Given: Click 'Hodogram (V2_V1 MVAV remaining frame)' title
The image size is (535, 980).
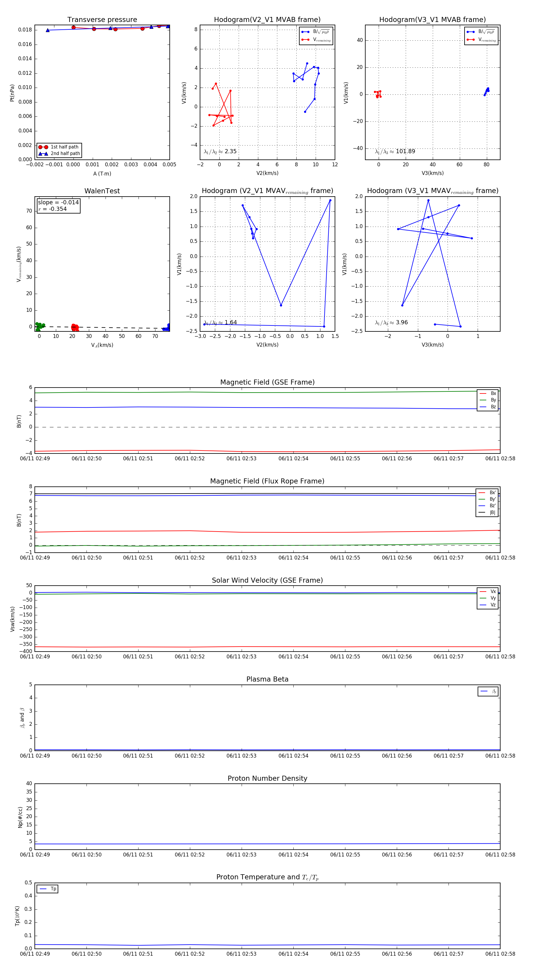Looking at the screenshot, I should click(x=267, y=191).
